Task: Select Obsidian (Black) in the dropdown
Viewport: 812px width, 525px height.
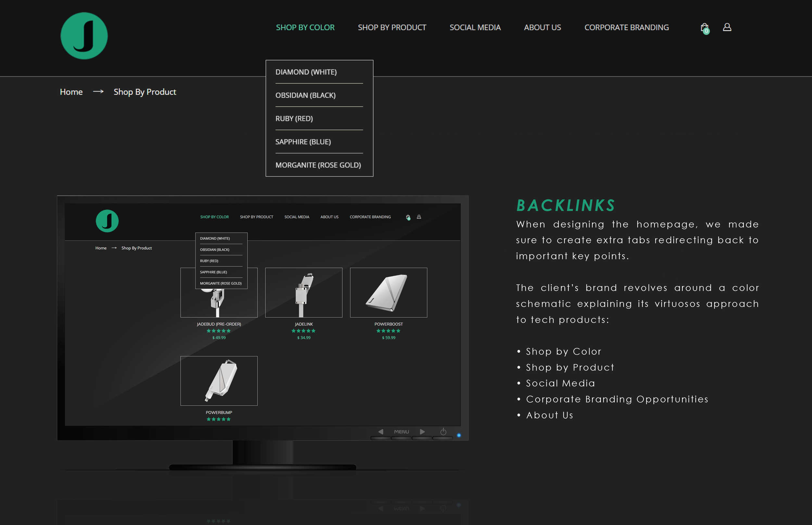Action: [x=305, y=95]
